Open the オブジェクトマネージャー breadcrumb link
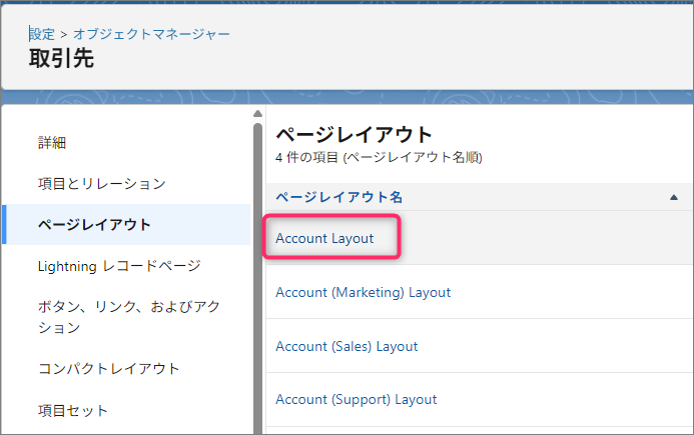This screenshot has height=435, width=694. tap(151, 34)
